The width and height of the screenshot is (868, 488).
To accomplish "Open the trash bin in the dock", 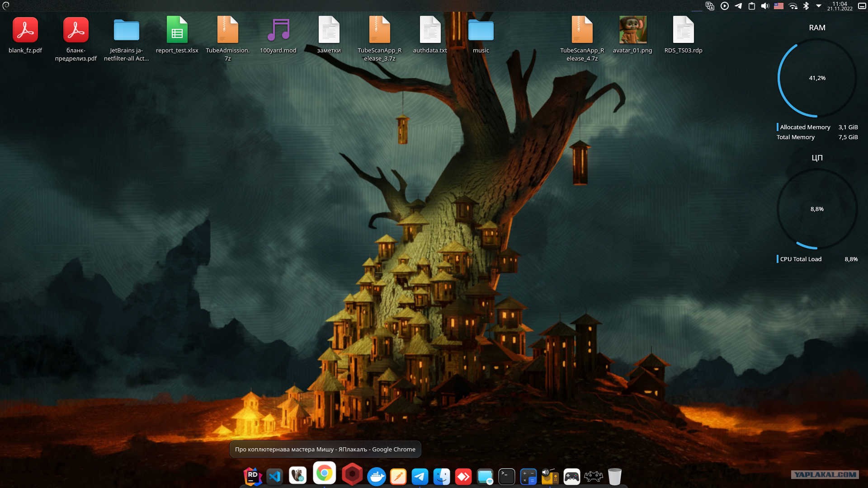I will (615, 476).
